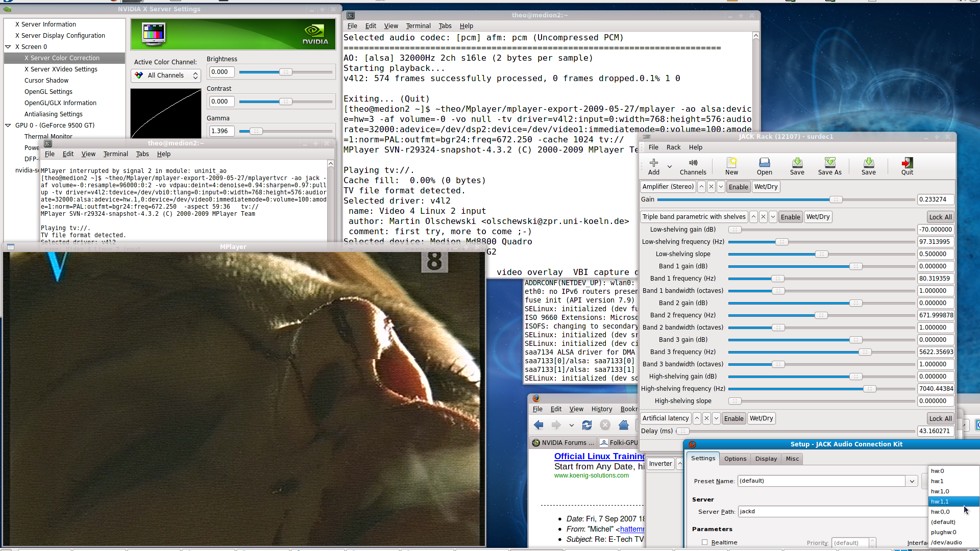This screenshot has width=980, height=551.
Task: Move Artificial latency plugin up
Action: tap(697, 418)
